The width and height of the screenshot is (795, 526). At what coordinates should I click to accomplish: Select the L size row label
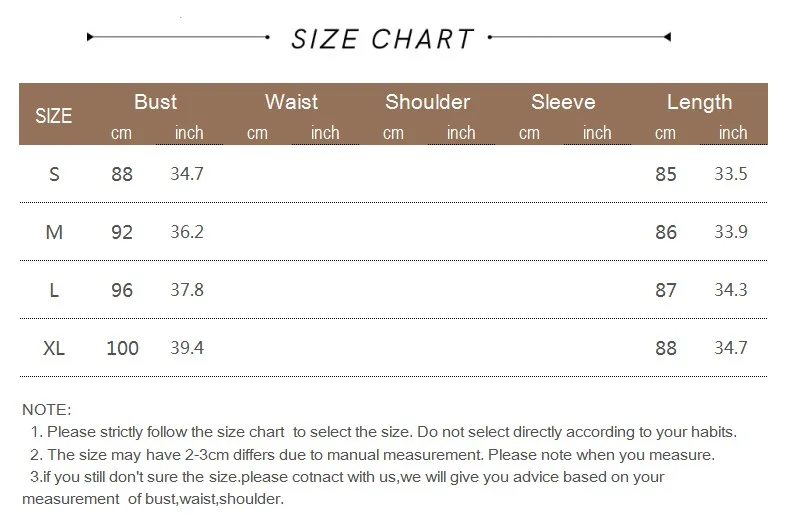coord(54,290)
